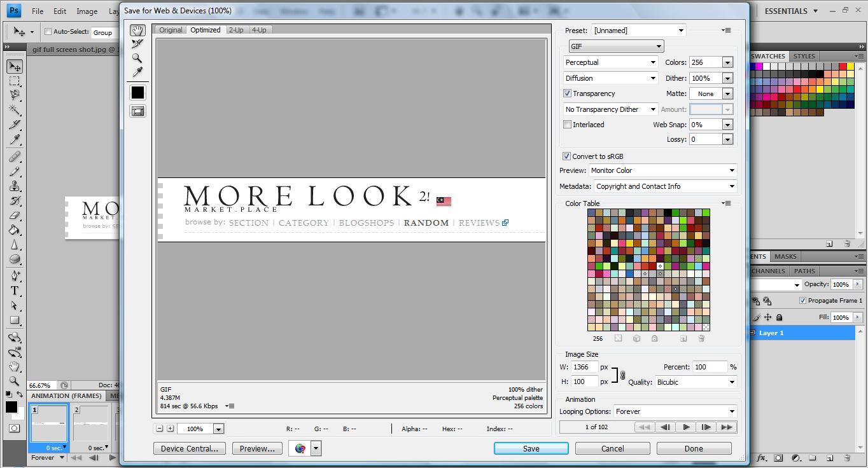The height and width of the screenshot is (468, 868).
Task: Go to next animation frame in dialog
Action: click(x=706, y=427)
